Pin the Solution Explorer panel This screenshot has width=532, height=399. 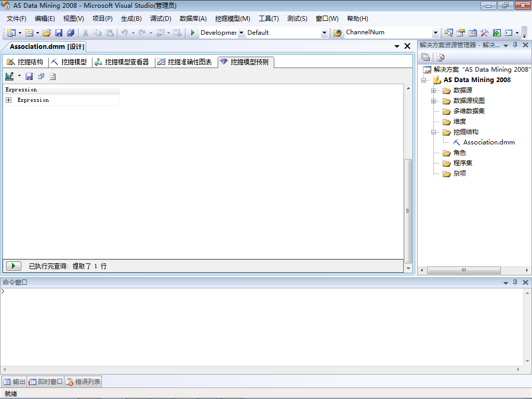(515, 45)
